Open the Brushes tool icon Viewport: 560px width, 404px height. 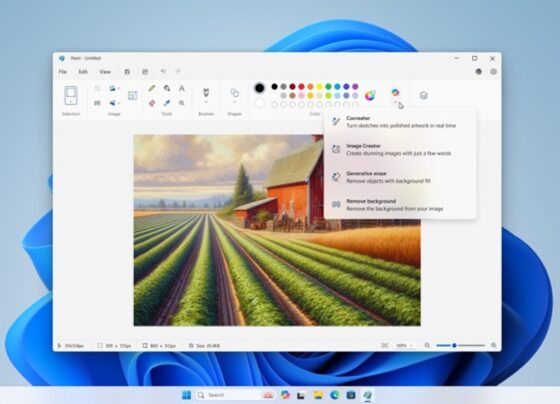[x=206, y=92]
